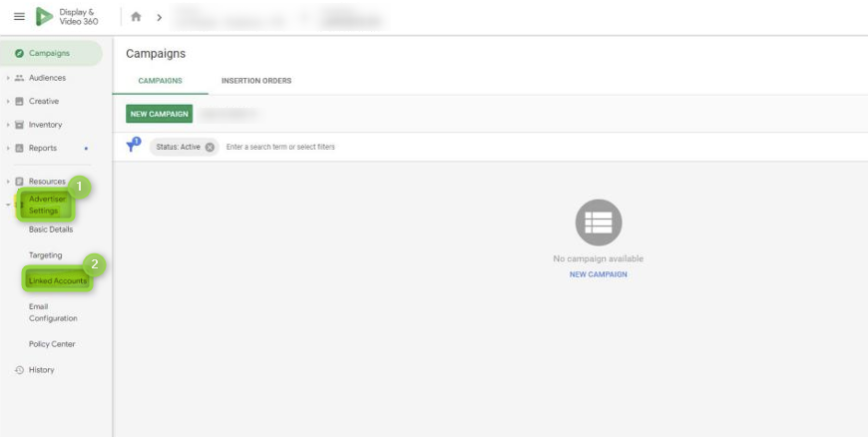Click the empty campaign table icon

point(598,222)
